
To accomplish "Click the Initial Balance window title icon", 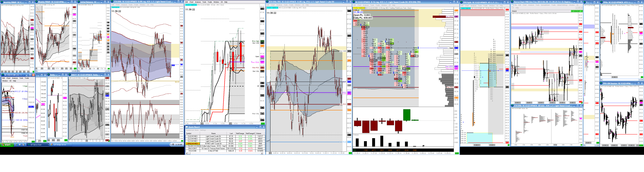I will [79, 2].
